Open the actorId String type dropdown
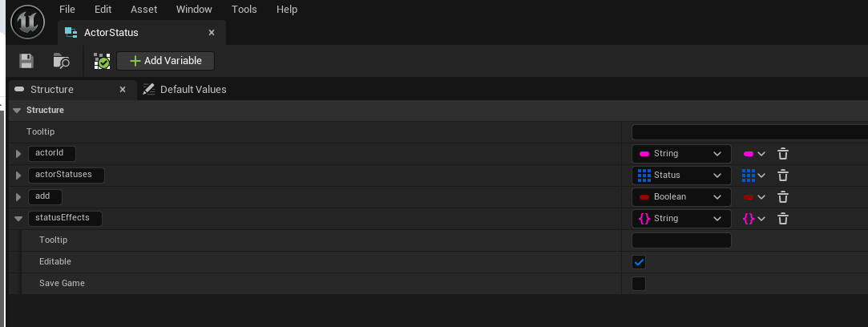Image resolution: width=868 pixels, height=327 pixels. [681, 154]
